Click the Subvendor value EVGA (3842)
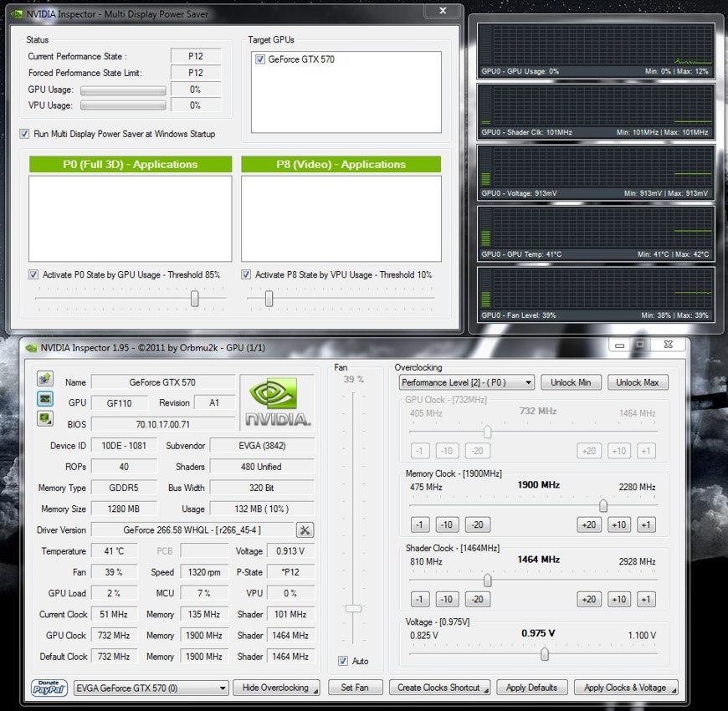Viewport: 728px width, 711px height. [x=262, y=446]
